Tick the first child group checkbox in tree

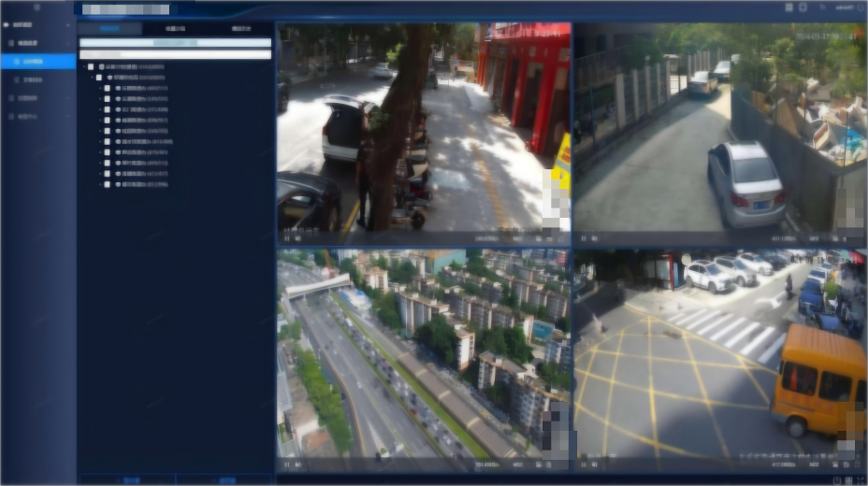tap(108, 88)
